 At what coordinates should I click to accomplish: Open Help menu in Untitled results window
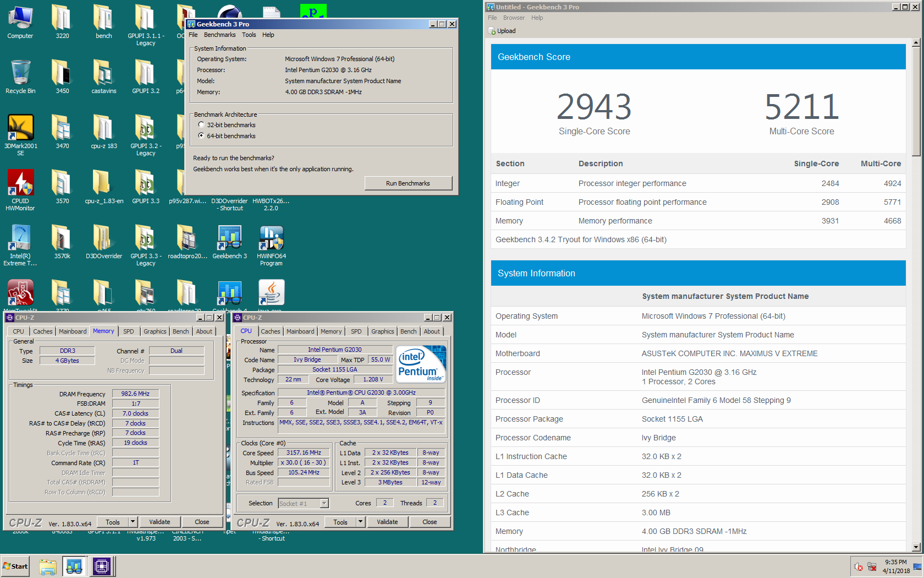(x=537, y=18)
